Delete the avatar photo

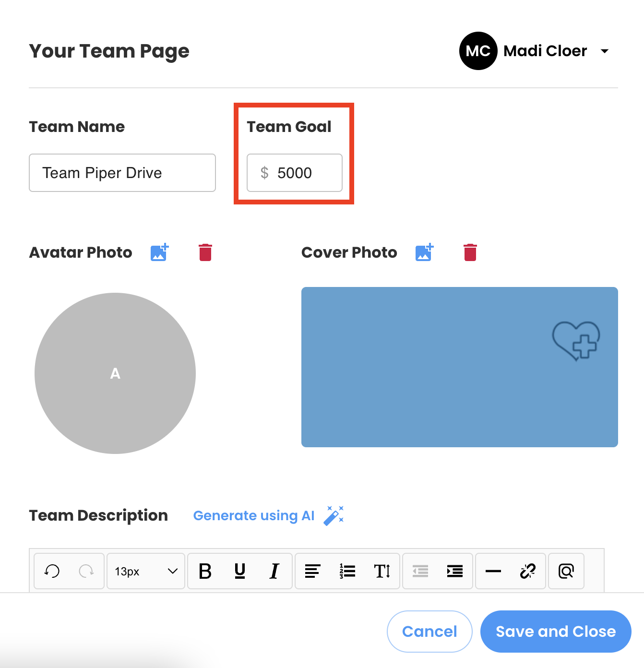pos(205,252)
